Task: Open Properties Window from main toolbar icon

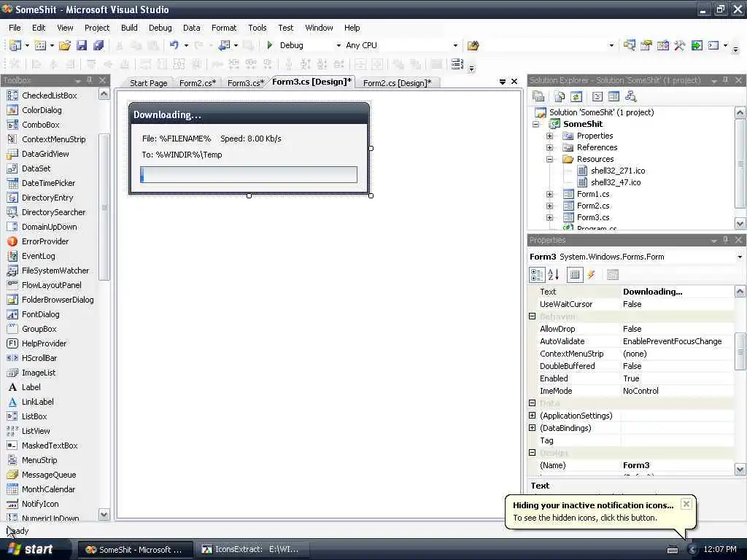Action: (646, 45)
